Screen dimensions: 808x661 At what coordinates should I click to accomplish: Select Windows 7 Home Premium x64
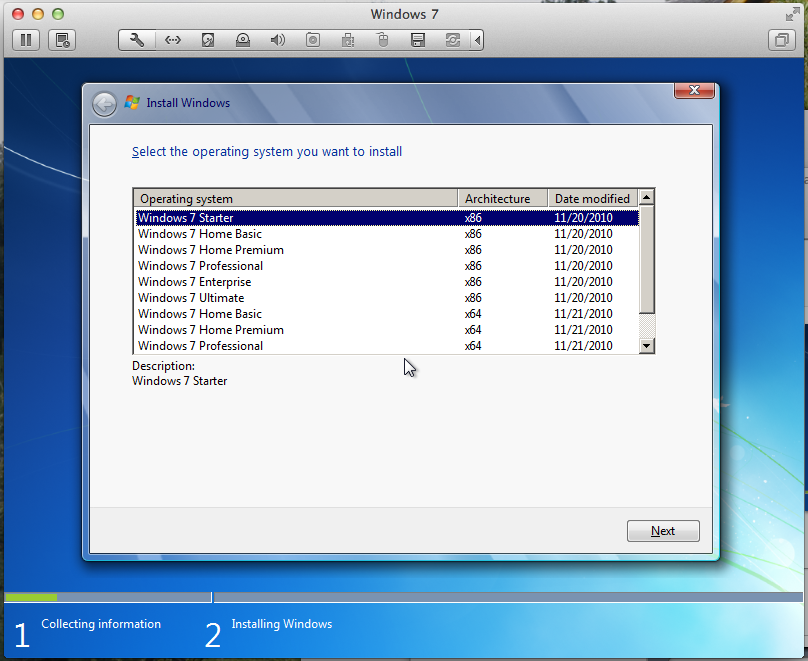click(x=387, y=330)
